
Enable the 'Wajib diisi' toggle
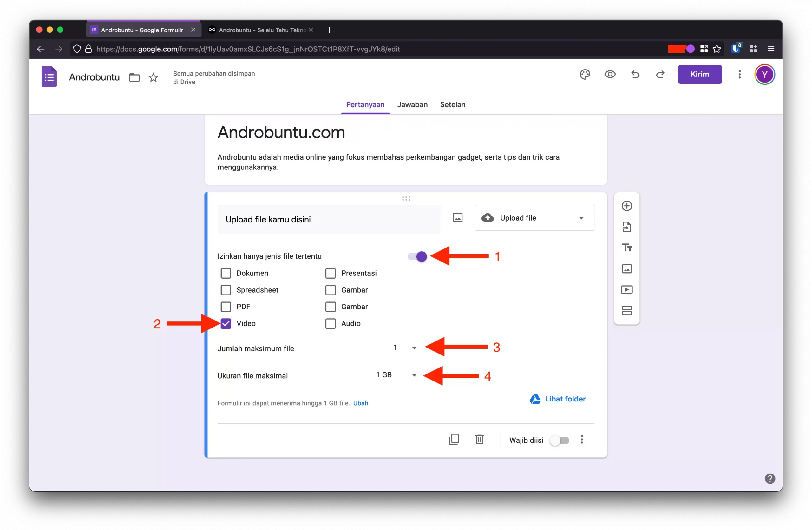[560, 440]
